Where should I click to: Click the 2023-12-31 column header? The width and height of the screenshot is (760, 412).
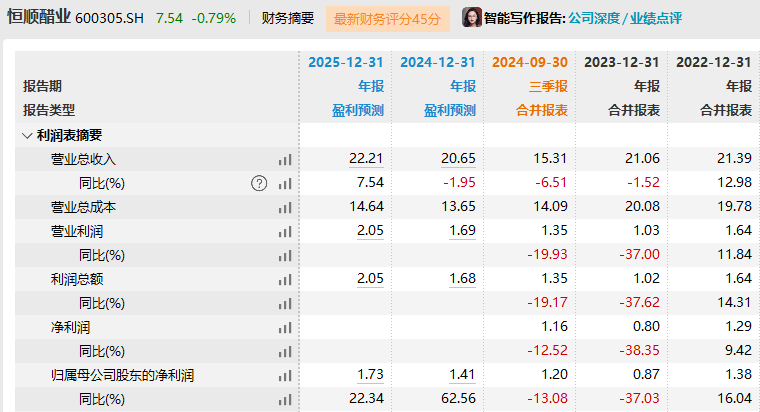(622, 63)
